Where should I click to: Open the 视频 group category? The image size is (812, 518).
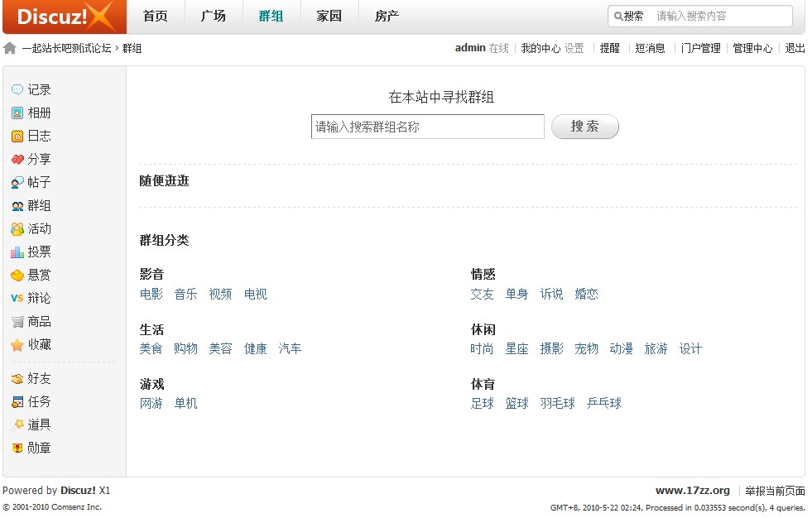tap(221, 294)
